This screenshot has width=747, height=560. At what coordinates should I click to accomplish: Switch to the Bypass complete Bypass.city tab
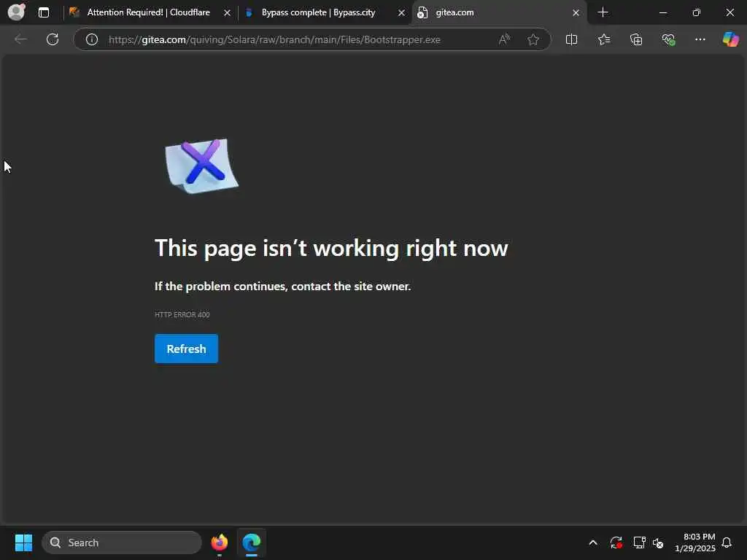pyautogui.click(x=317, y=12)
